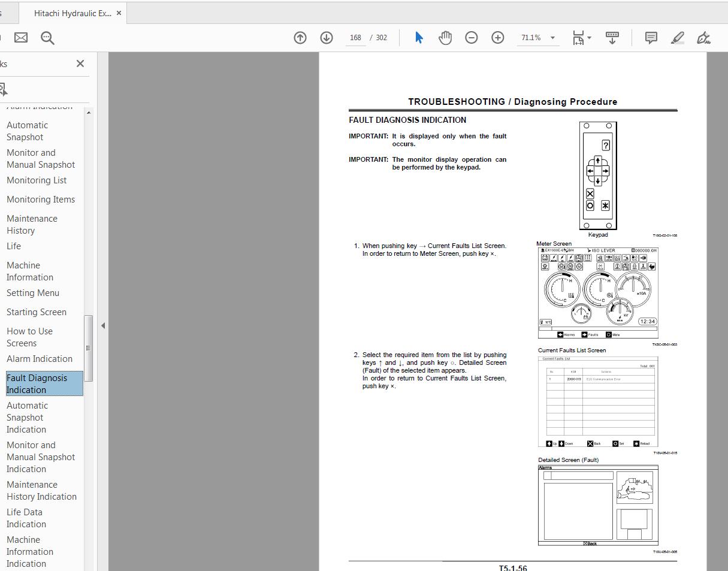The image size is (728, 571).
Task: Open the Fill & Sign tool
Action: 704,37
